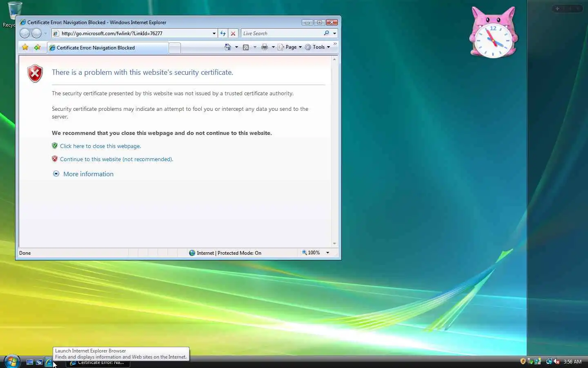Viewport: 588px width, 368px height.
Task: Click the Windows Start orb
Action: coord(12,361)
